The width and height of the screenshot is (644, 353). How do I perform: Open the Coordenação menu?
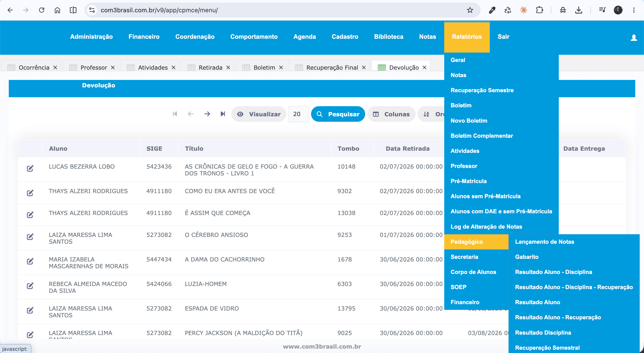click(195, 37)
